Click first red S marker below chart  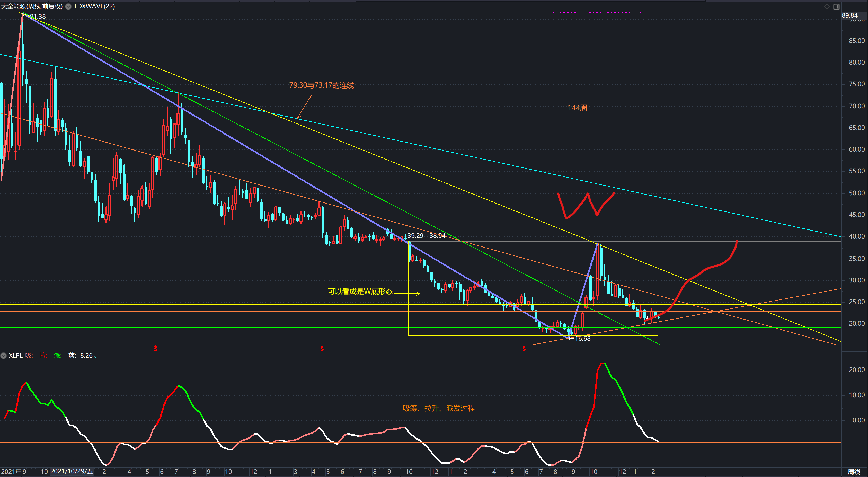pos(156,348)
